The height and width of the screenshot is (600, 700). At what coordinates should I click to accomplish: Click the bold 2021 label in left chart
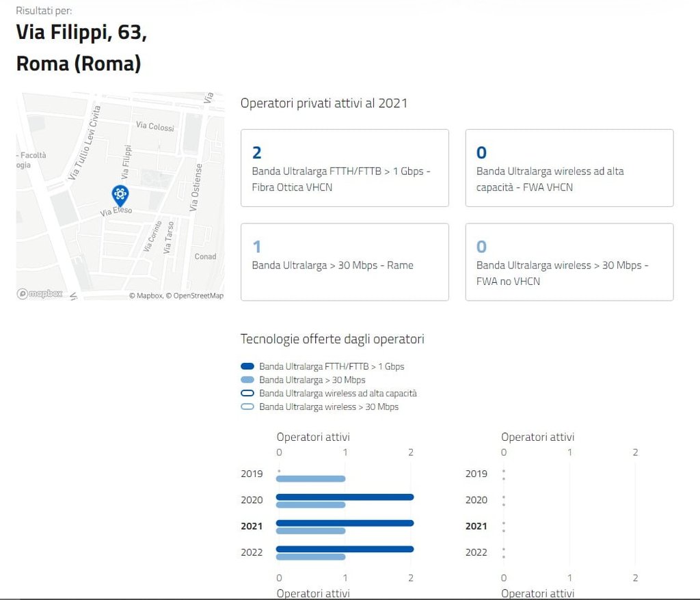[252, 526]
